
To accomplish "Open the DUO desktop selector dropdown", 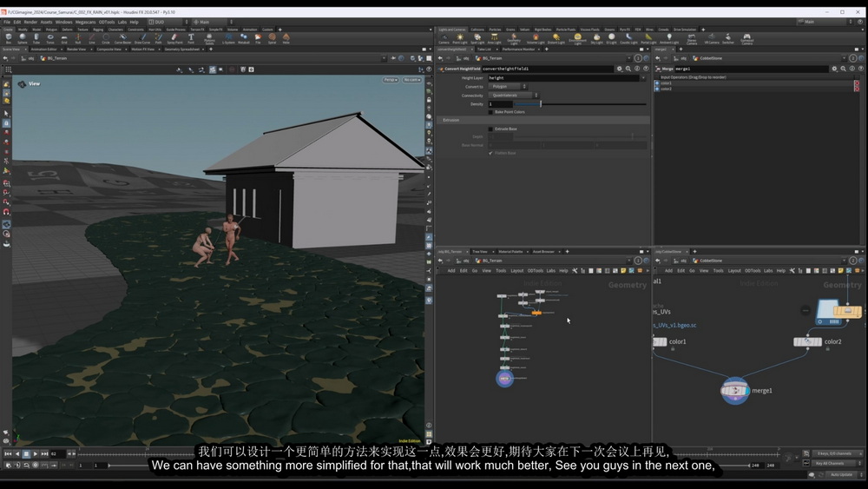I will click(x=169, y=23).
